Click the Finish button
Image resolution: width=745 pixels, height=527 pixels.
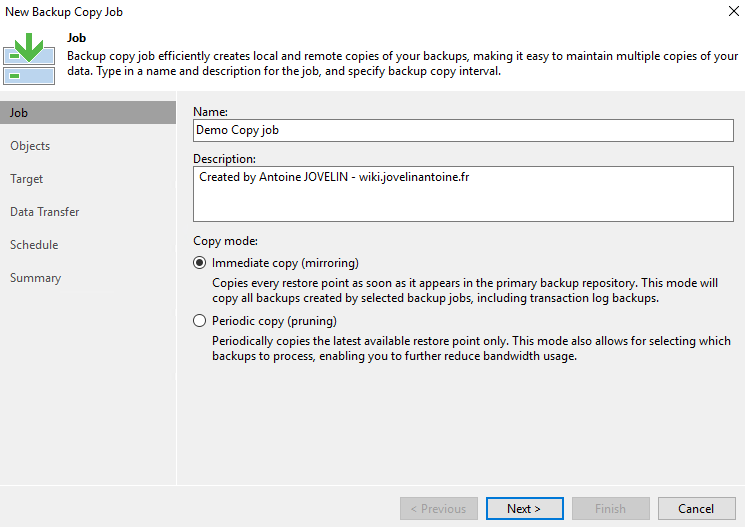(x=611, y=508)
